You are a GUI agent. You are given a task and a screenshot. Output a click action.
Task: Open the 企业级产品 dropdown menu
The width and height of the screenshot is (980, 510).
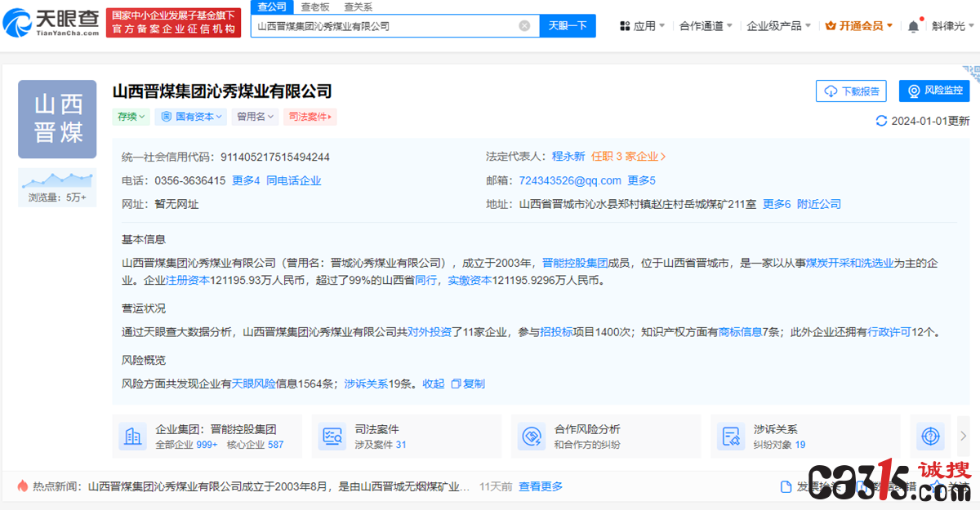[779, 26]
